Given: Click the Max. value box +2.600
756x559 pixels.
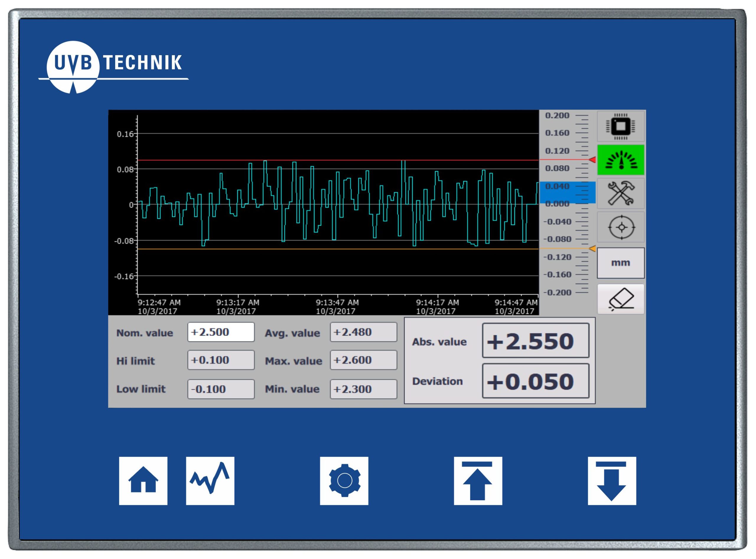Looking at the screenshot, I should (363, 360).
